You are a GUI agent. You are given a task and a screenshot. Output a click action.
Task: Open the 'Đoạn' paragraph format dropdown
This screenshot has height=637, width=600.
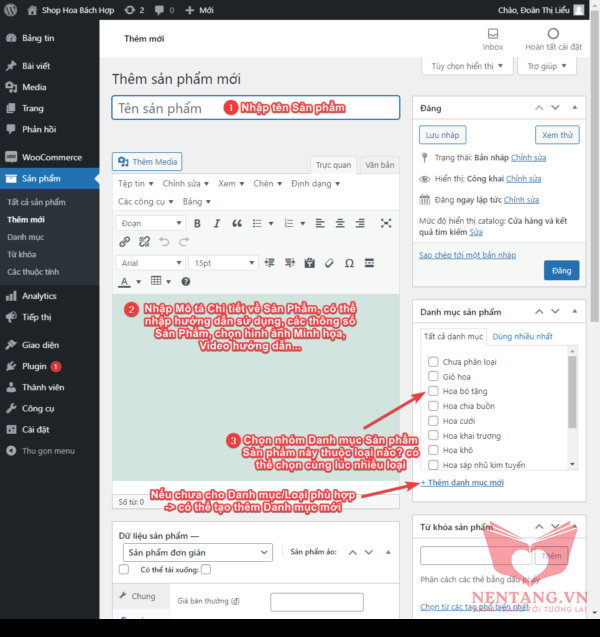[x=150, y=223]
